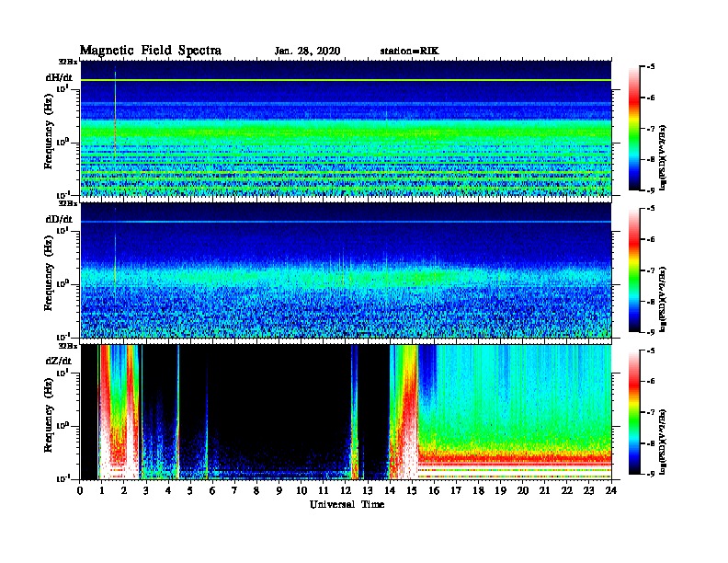Click hour label "12" on the time axis

346,490
